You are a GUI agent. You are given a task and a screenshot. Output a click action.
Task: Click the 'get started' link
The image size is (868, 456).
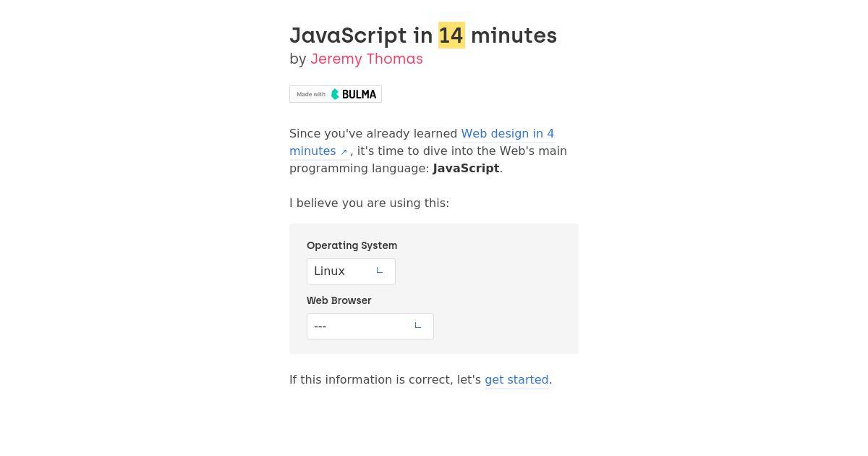[516, 379]
